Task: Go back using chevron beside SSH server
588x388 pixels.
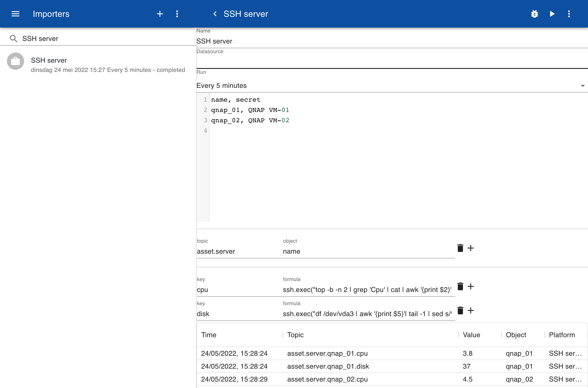Action: point(215,14)
